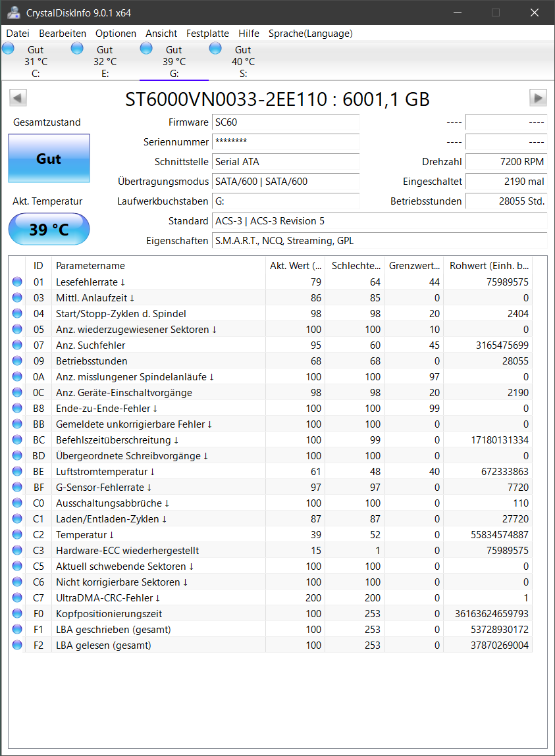Click the Seriennummer field with asterisks
Viewport: 555px width, 756px height.
tap(286, 141)
